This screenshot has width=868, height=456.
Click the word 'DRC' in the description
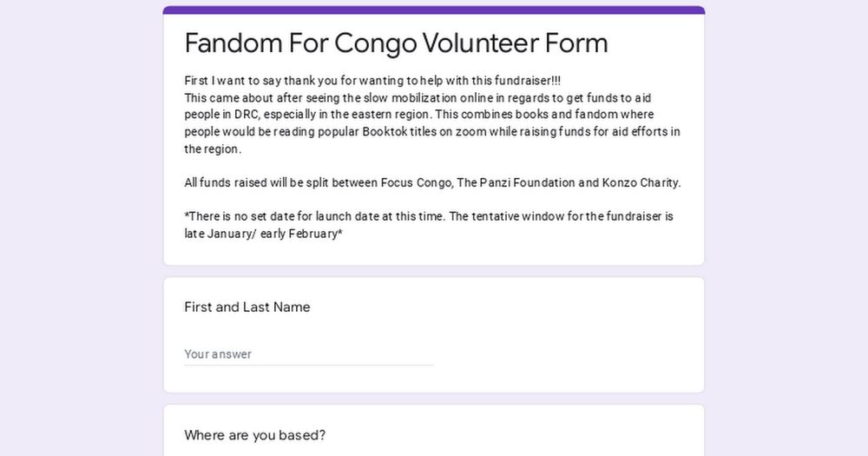[246, 115]
